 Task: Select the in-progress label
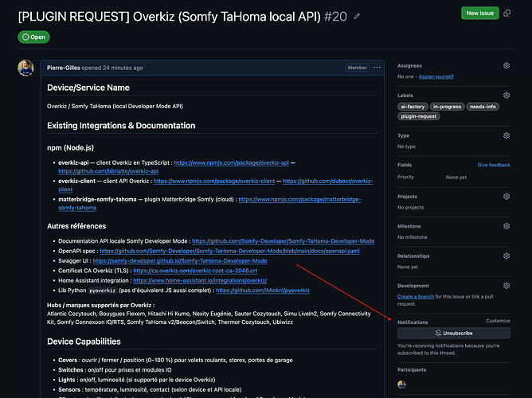(x=447, y=107)
